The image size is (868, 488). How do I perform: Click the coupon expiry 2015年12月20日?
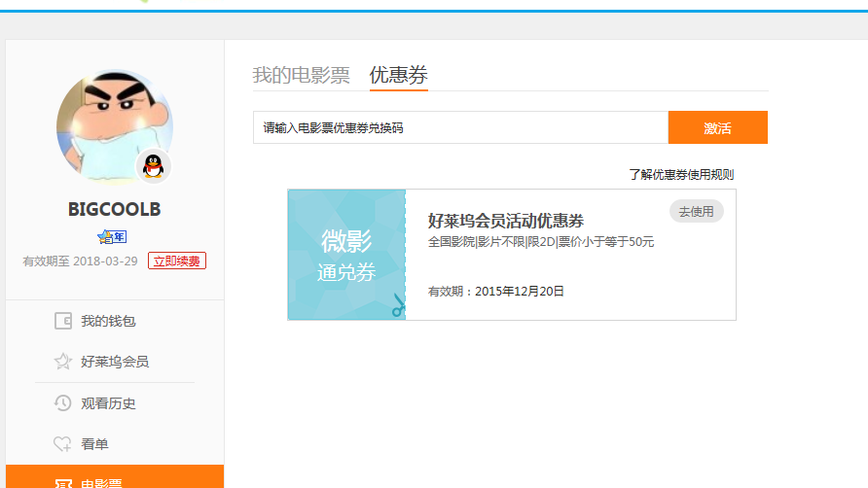pos(520,291)
